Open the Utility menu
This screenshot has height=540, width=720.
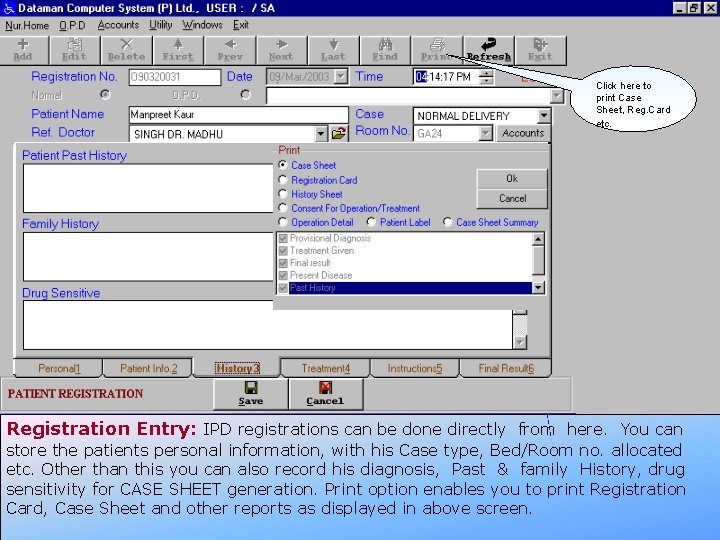160,25
